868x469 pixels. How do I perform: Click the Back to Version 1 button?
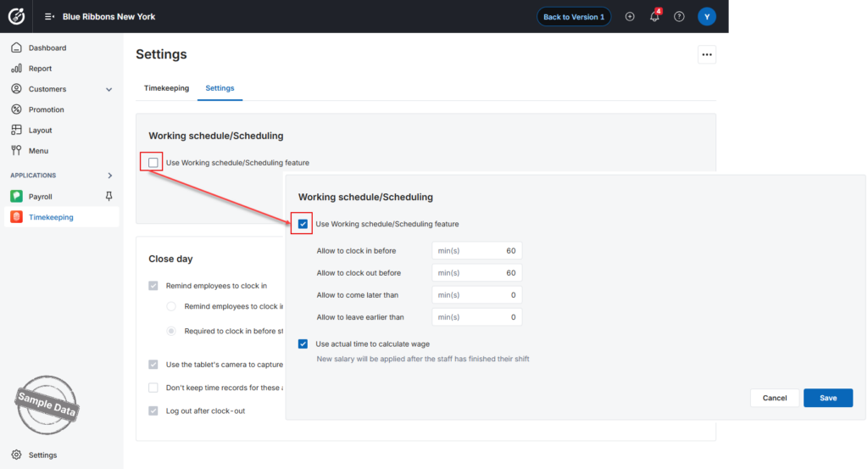[574, 17]
